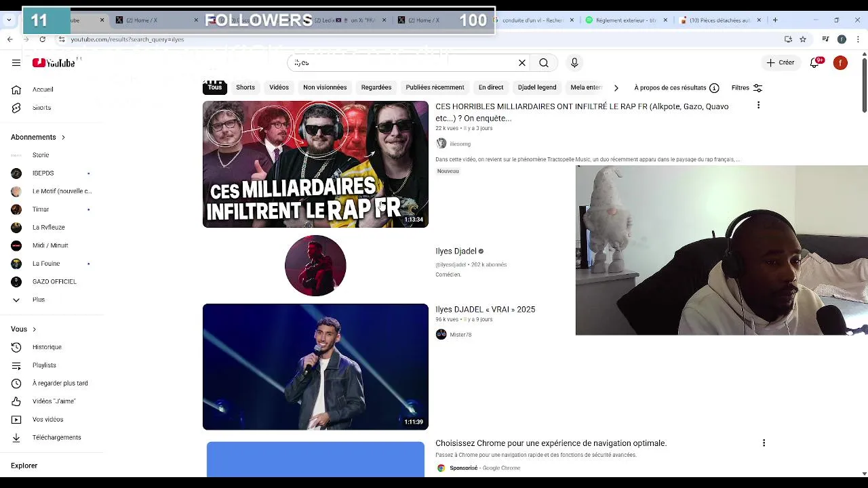Image resolution: width=868 pixels, height=488 pixels.
Task: Select the Regardées filter chip
Action: pos(376,87)
